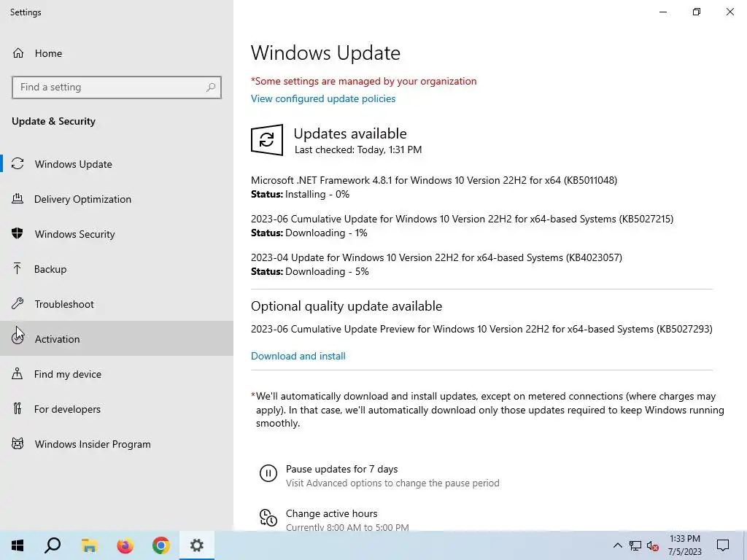
Task: Open the Troubleshoot page
Action: pos(117,304)
